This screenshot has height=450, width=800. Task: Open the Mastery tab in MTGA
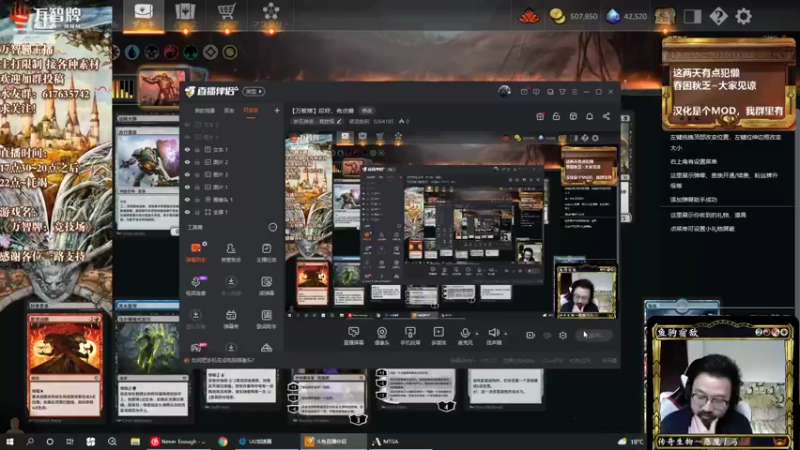coord(271,15)
